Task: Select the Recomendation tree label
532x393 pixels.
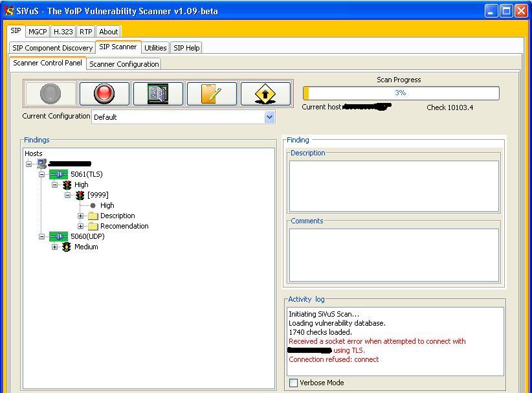Action: point(124,227)
